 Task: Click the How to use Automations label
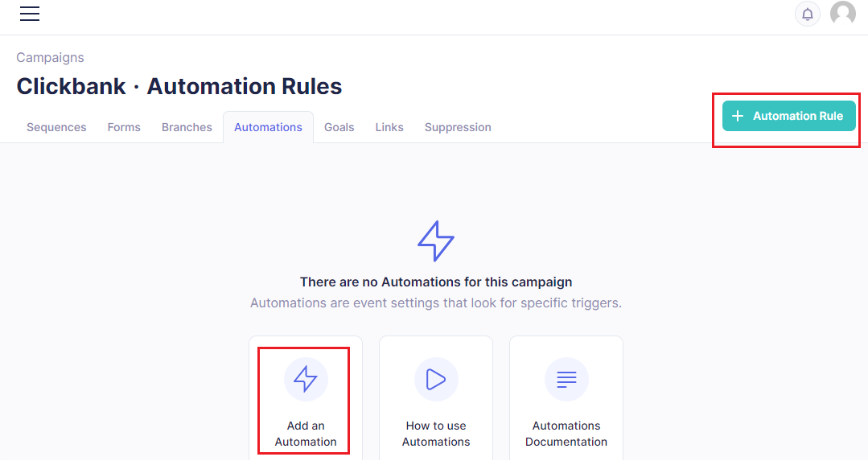(436, 434)
